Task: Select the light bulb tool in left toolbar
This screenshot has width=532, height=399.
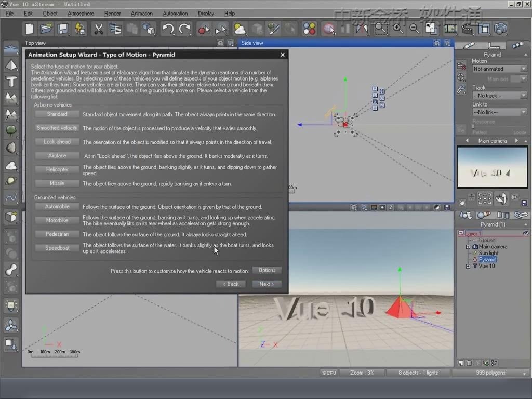Action: coord(11,306)
